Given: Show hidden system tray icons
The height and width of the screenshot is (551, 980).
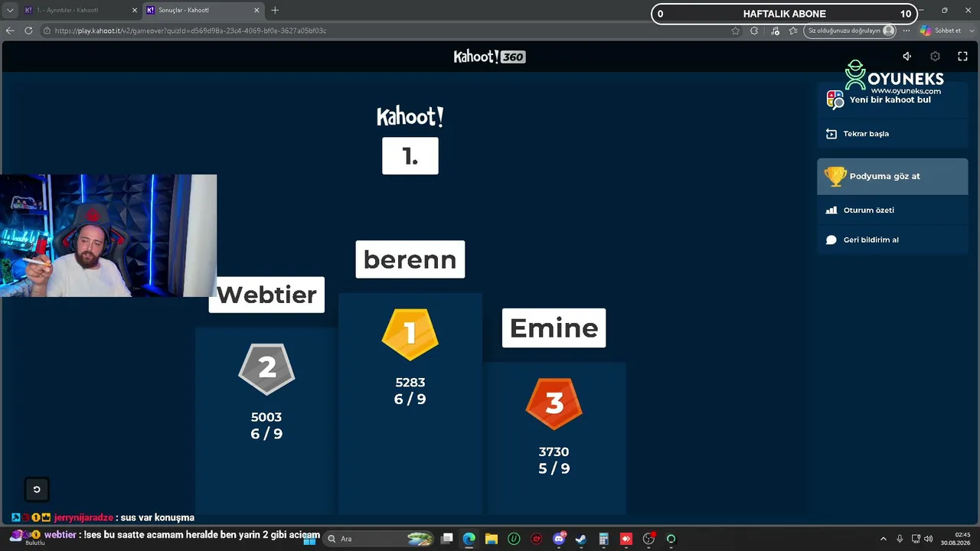Looking at the screenshot, I should [x=883, y=539].
